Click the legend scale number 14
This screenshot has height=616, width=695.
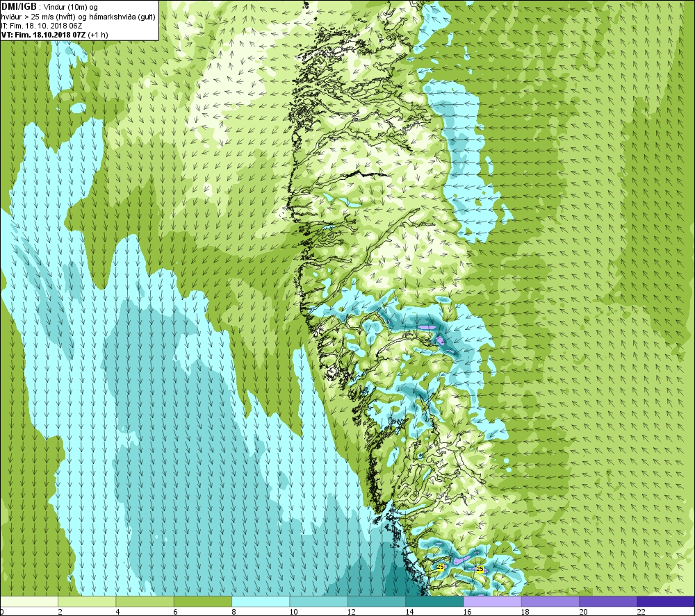point(409,612)
